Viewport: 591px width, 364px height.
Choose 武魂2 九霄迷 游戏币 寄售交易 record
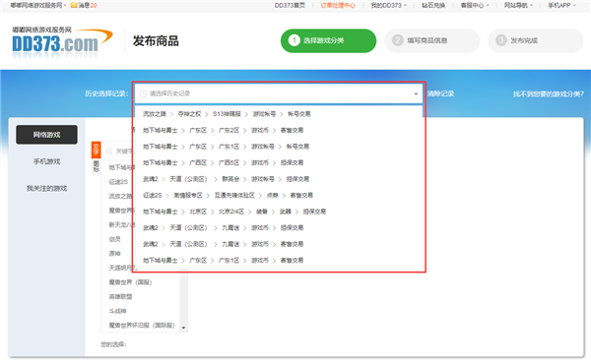click(279, 244)
